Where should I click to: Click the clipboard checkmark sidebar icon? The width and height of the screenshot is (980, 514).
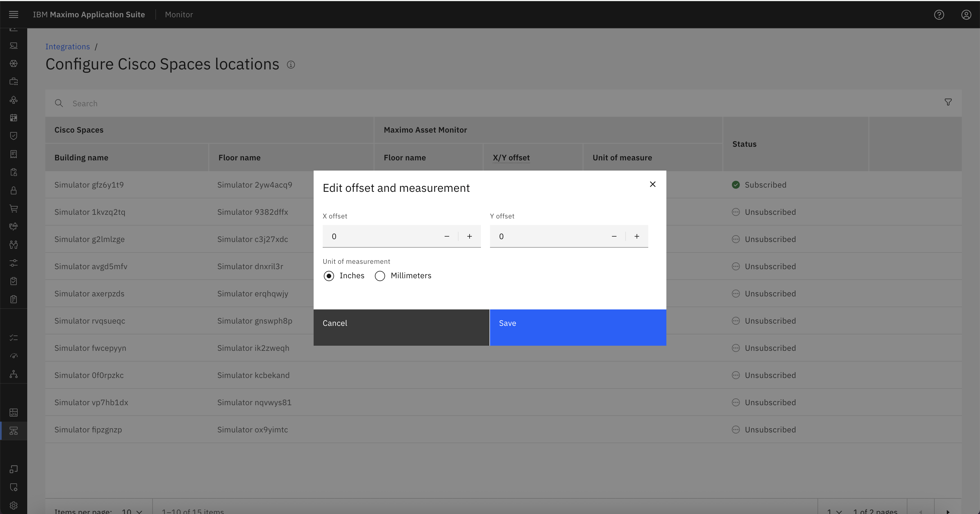[14, 281]
